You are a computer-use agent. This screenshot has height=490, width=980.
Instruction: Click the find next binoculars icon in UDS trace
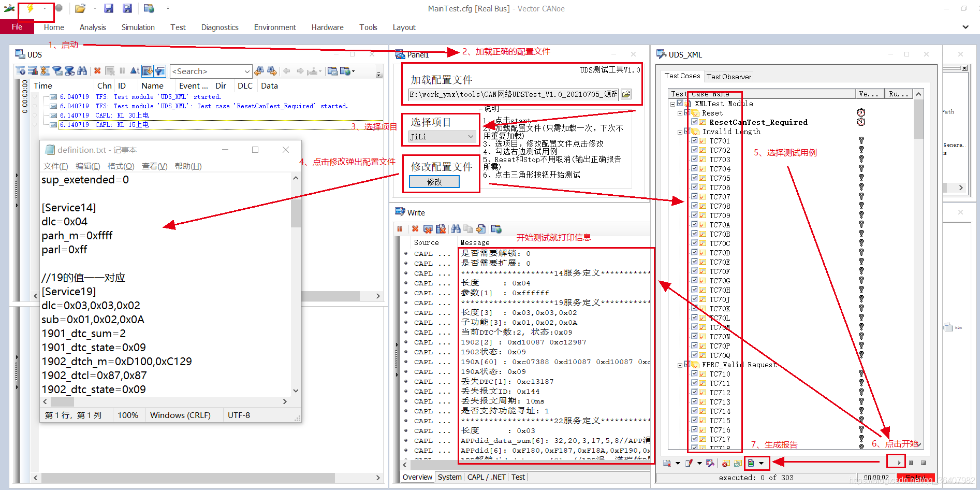click(272, 71)
